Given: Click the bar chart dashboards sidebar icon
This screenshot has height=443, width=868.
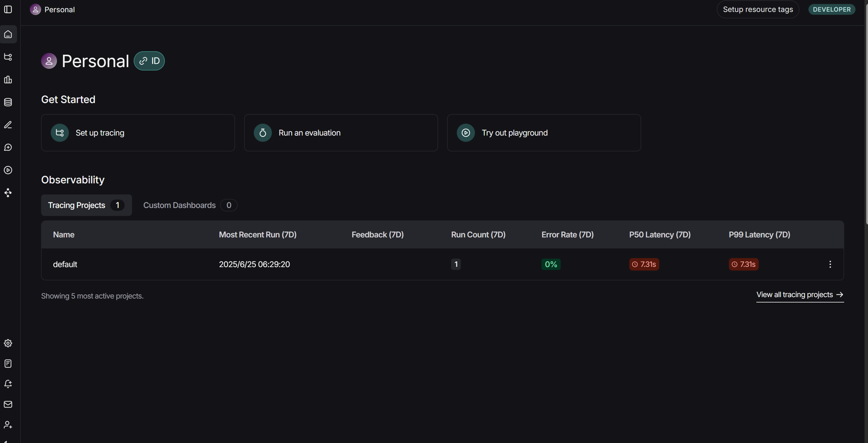Looking at the screenshot, I should (8, 80).
